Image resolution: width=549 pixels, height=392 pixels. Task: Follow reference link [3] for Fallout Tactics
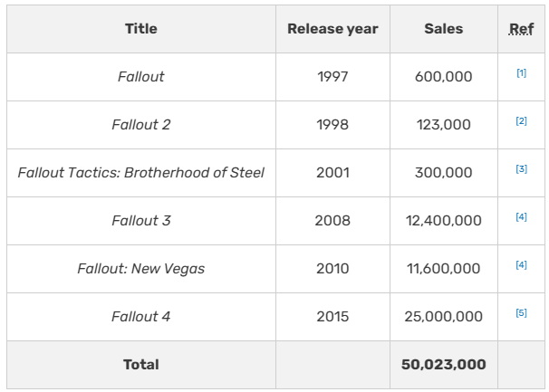point(521,169)
